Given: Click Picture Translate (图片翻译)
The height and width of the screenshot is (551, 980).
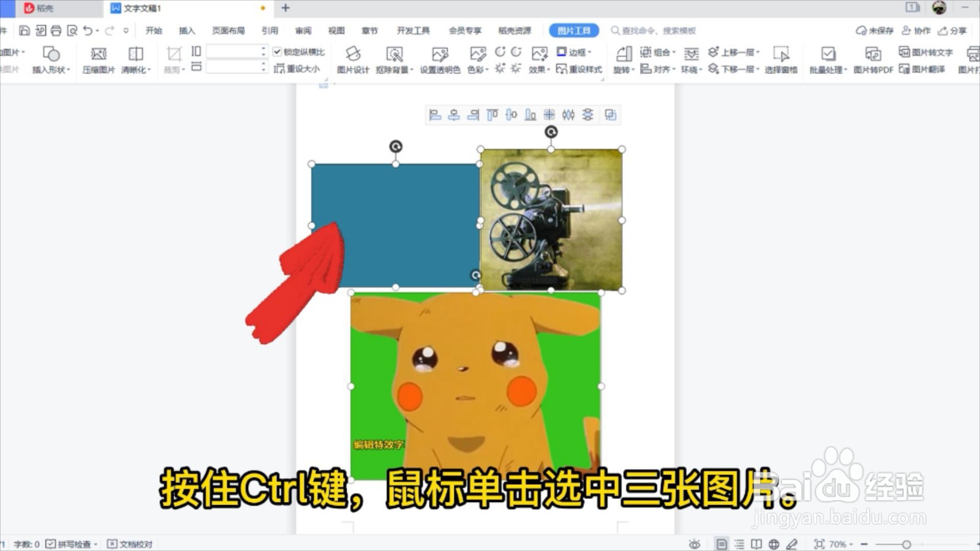Looking at the screenshot, I should click(x=922, y=69).
